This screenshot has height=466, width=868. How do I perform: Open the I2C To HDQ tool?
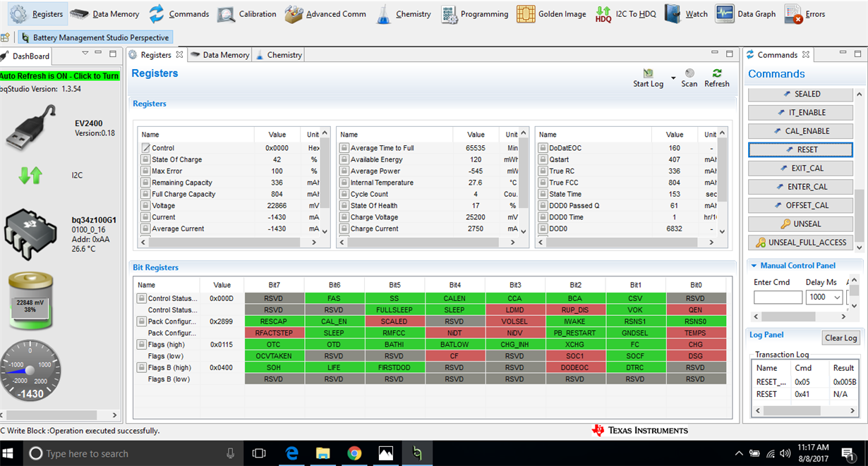(625, 13)
